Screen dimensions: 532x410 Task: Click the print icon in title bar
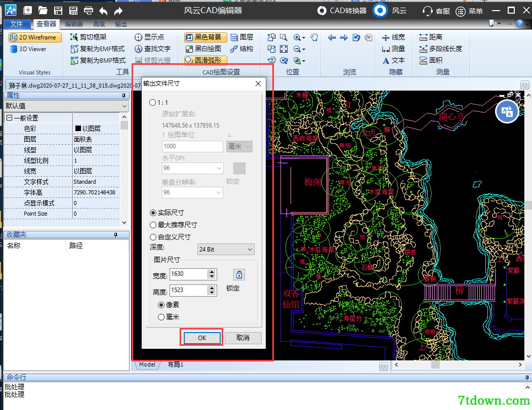89,11
